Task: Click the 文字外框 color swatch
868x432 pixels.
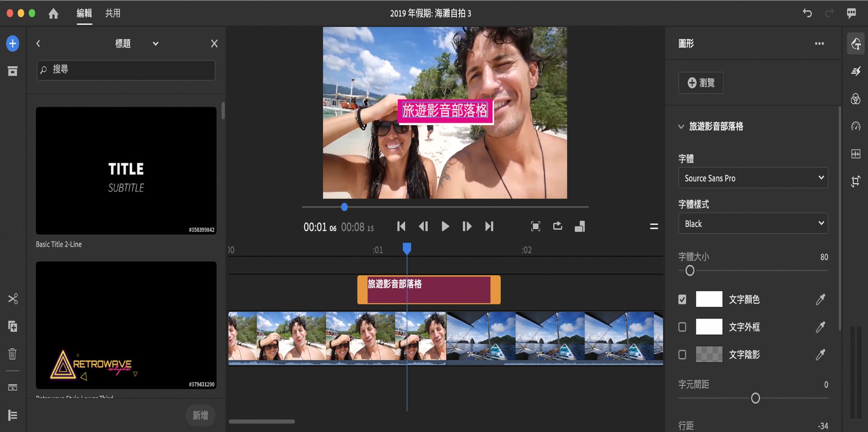Action: (x=709, y=327)
